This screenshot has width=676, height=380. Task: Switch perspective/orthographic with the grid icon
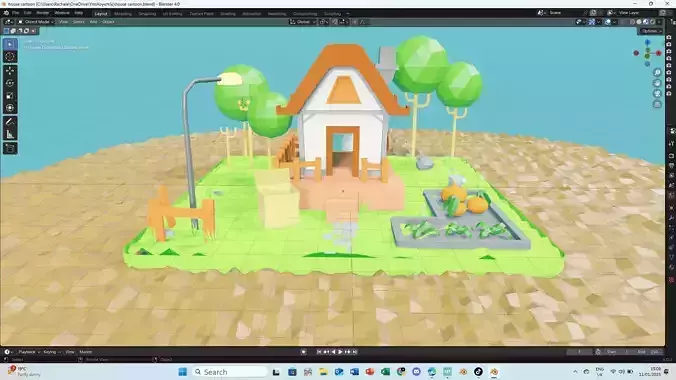coord(657,104)
